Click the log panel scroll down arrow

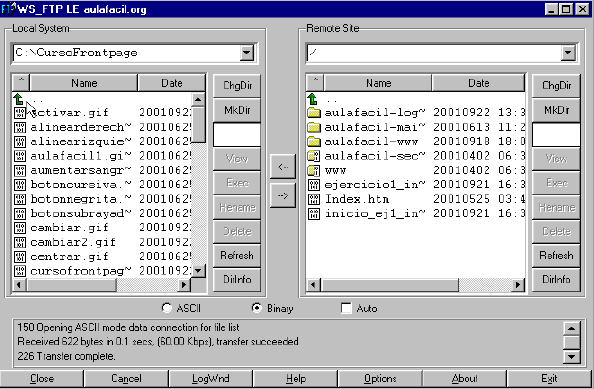point(571,356)
